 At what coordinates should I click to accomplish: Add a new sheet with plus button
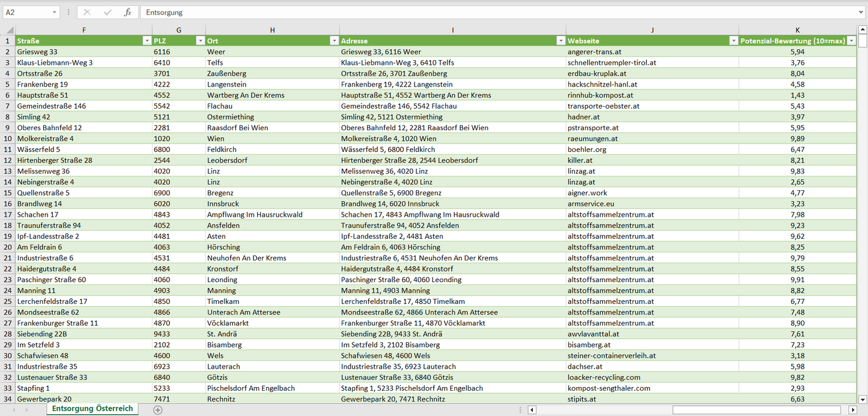(158, 409)
